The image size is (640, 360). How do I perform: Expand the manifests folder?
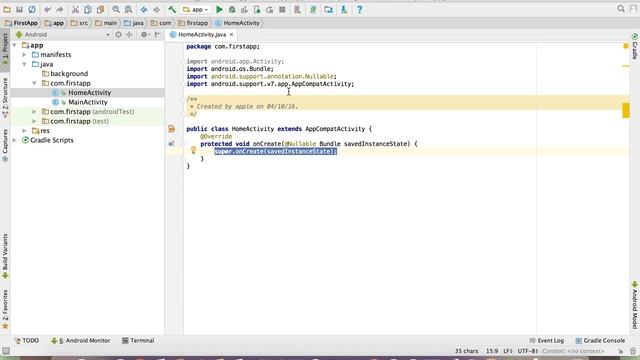pyautogui.click(x=24, y=55)
